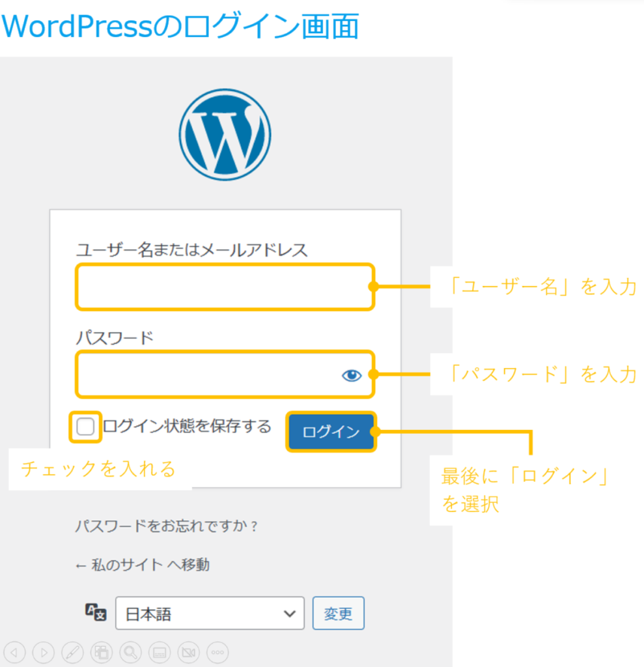Open more slideshow options
Image resolution: width=644 pixels, height=667 pixels.
[x=217, y=652]
